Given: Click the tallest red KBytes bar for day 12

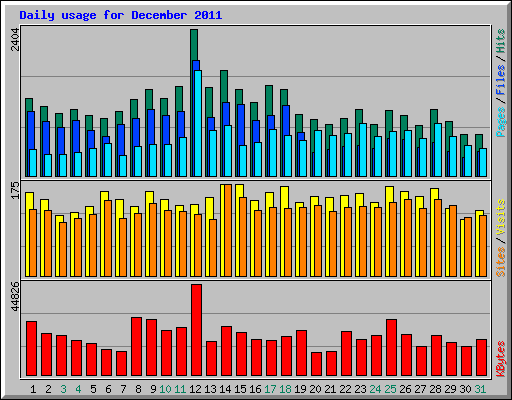Looking at the screenshot, I should tap(196, 330).
